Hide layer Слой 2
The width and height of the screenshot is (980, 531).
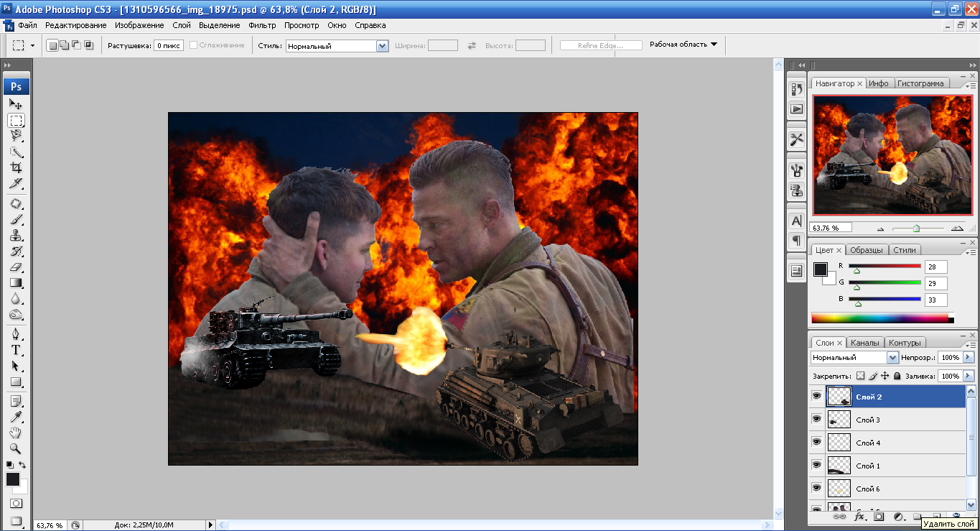click(x=816, y=397)
